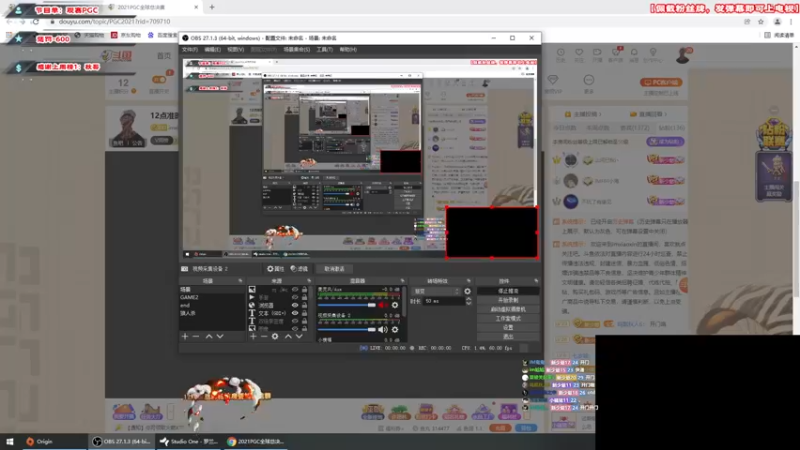Open audio settings gear for video capture device 2
Screen dimensions: 800x450
coord(395,330)
